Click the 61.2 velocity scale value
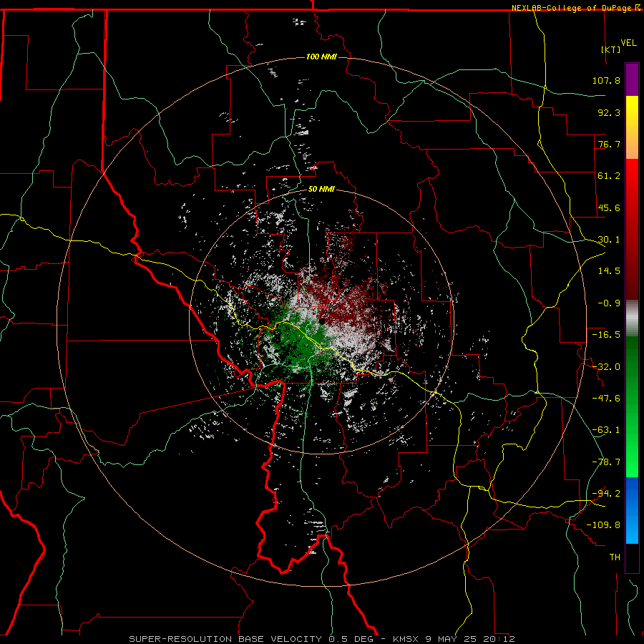The height and width of the screenshot is (644, 644). pos(609,176)
